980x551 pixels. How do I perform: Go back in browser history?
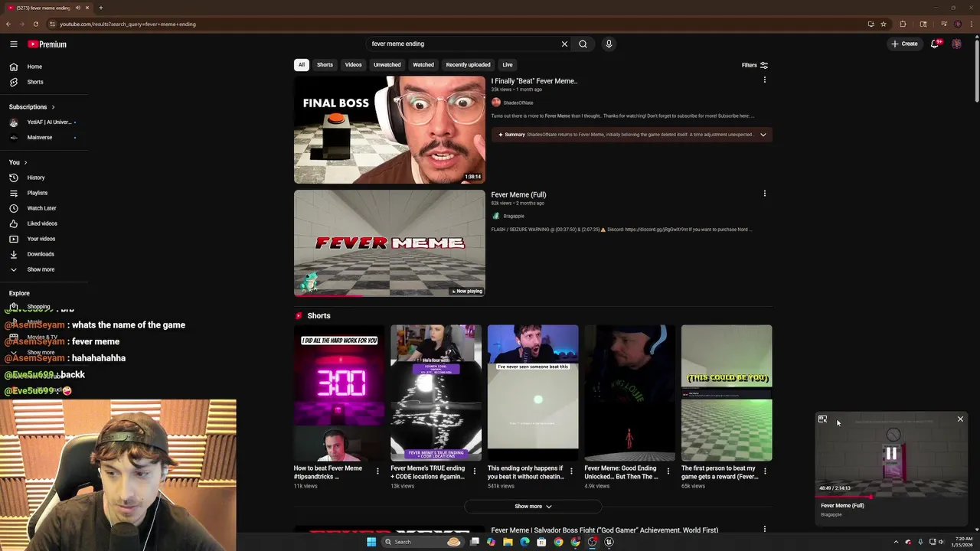8,24
